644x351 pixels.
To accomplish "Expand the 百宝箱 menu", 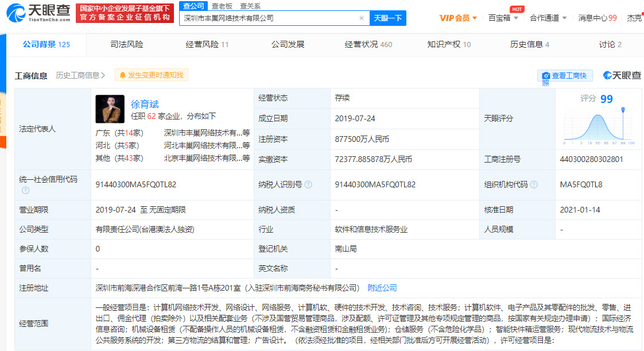I will 503,18.
